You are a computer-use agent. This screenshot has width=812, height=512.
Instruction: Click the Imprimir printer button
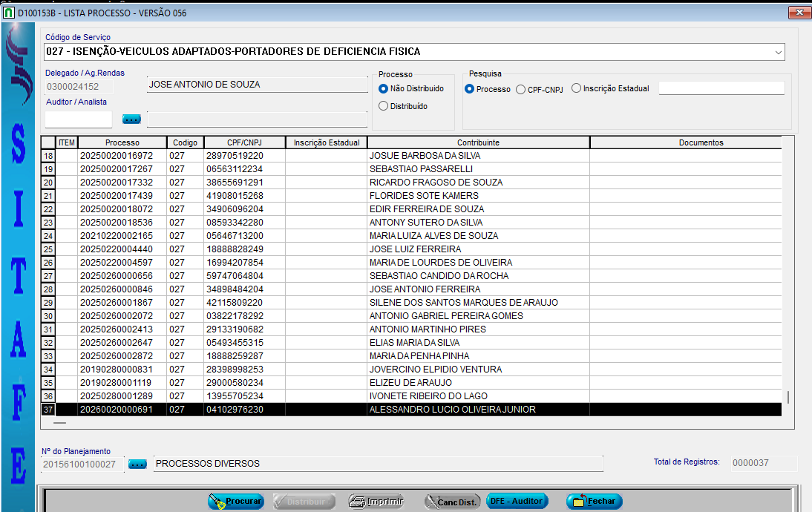pos(376,502)
